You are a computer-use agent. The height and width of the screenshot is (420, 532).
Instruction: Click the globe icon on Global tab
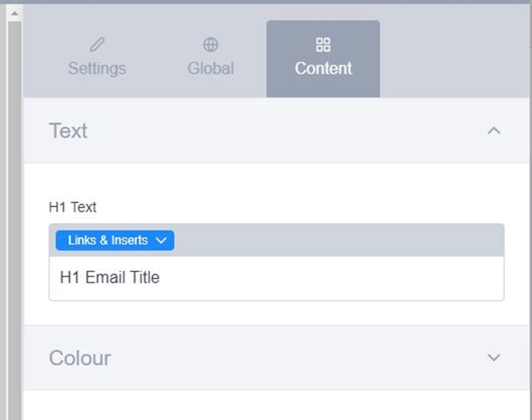211,45
